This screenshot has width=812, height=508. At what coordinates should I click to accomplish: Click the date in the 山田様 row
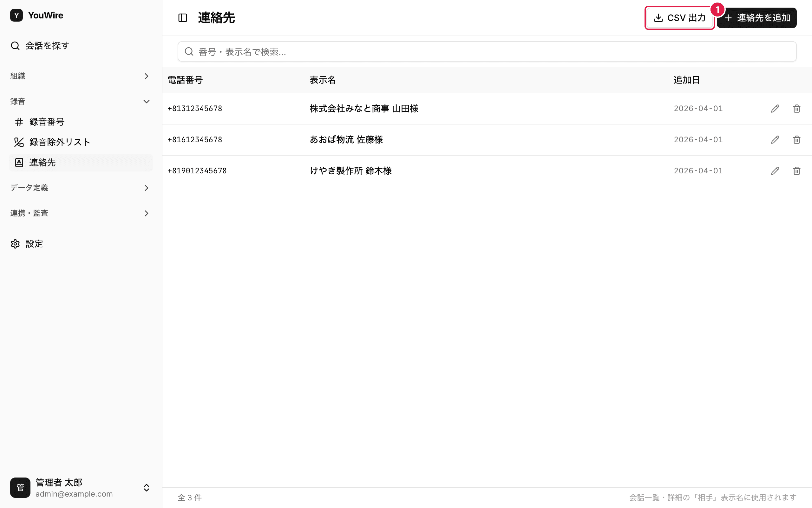point(698,109)
